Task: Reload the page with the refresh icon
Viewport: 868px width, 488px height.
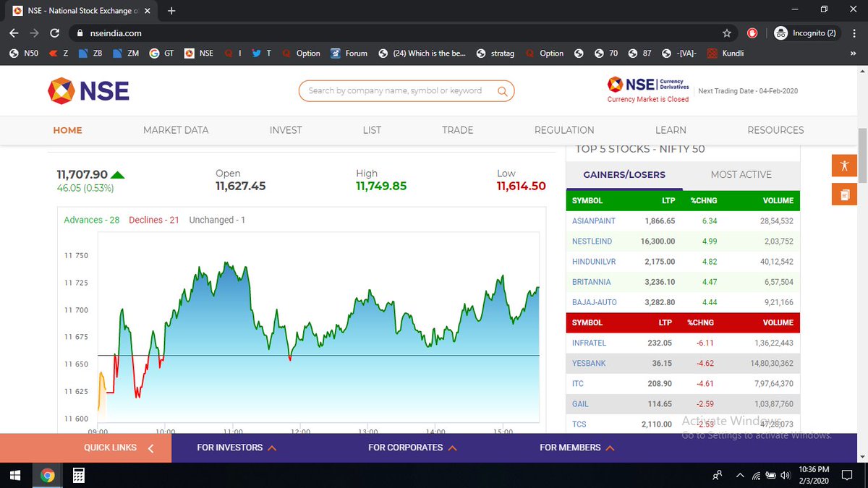Action: coord(54,33)
